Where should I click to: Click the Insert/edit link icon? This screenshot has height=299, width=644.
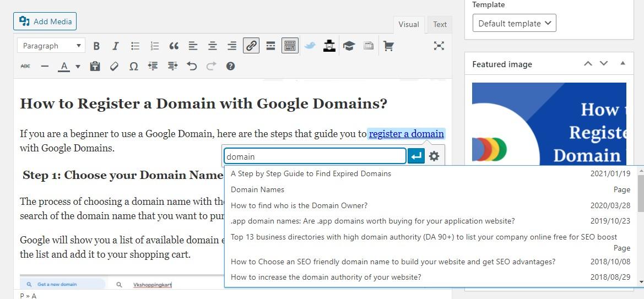[251, 46]
